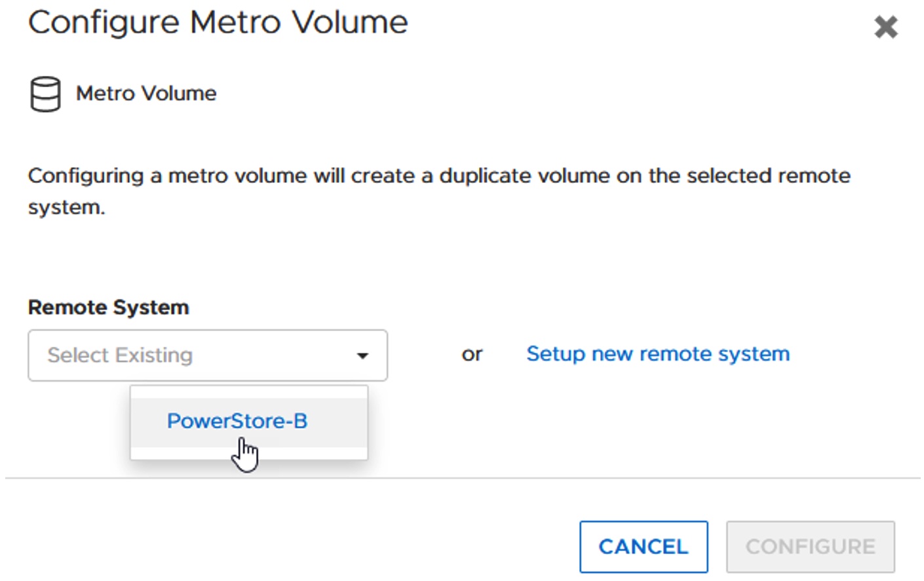Click the Remote System label

pos(109,308)
